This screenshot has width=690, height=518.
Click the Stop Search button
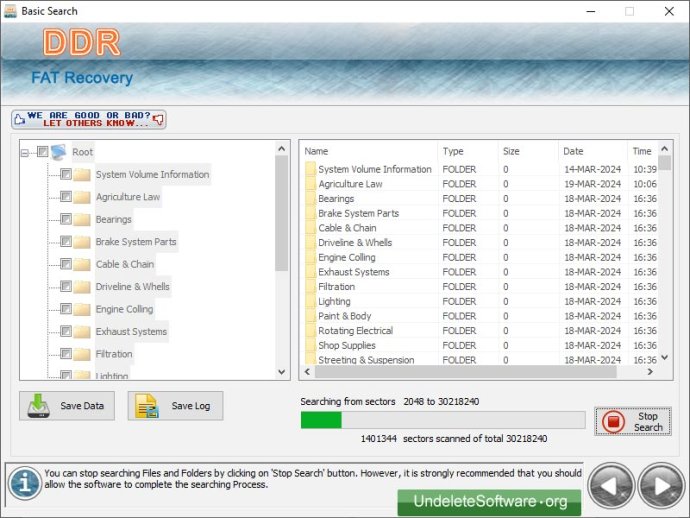(x=633, y=422)
